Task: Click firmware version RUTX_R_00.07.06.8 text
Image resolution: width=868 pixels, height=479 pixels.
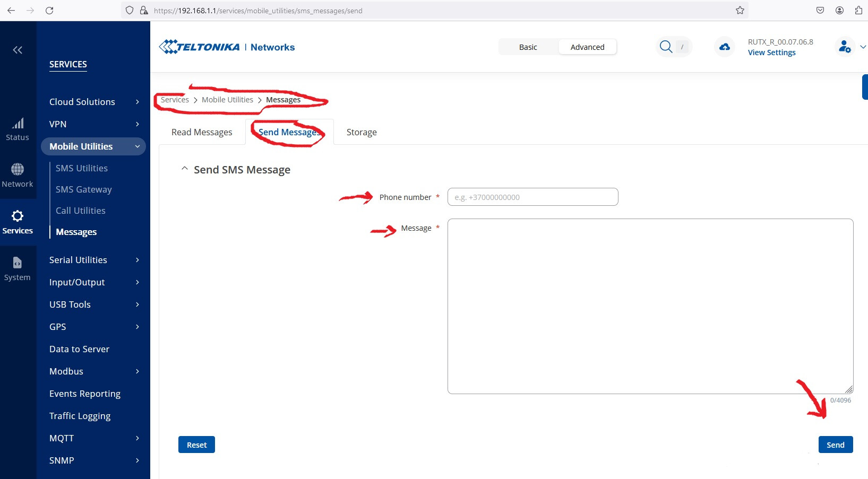Action: tap(780, 42)
